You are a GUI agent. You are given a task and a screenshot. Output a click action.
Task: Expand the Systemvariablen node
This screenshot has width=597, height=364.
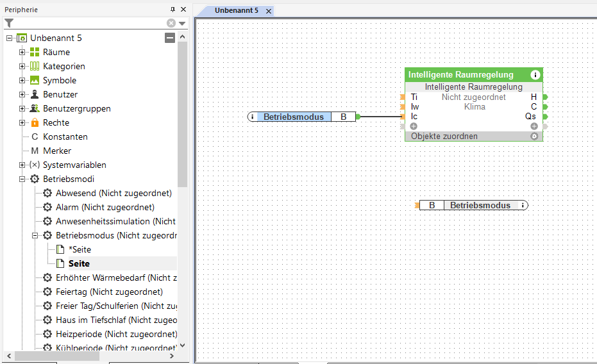point(22,165)
